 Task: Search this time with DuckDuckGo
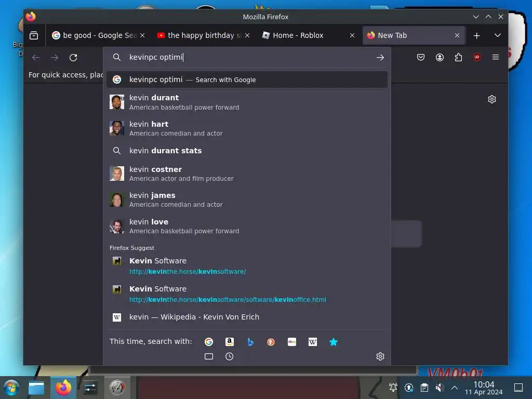[x=271, y=342]
